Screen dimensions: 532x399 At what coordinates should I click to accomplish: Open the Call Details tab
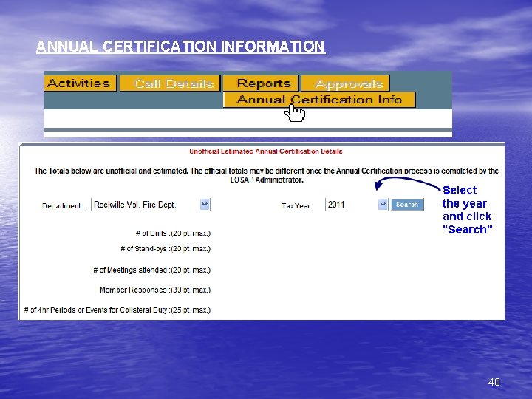pos(170,83)
